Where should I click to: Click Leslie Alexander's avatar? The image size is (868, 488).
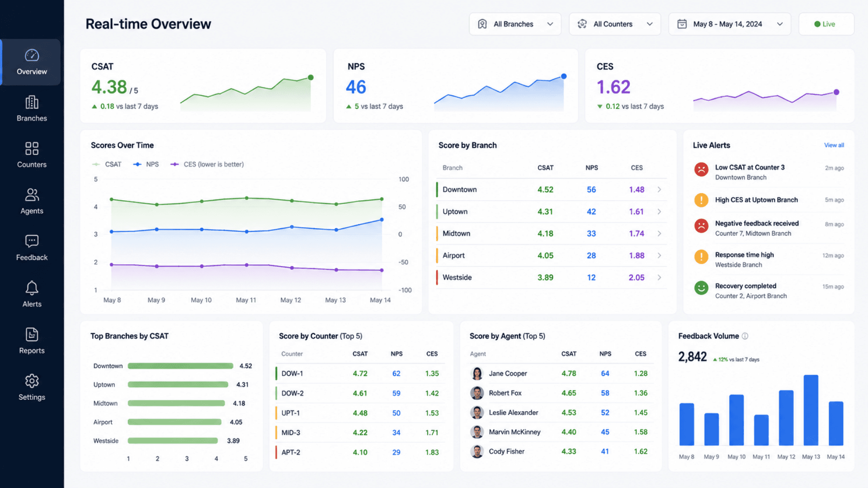[x=477, y=413]
